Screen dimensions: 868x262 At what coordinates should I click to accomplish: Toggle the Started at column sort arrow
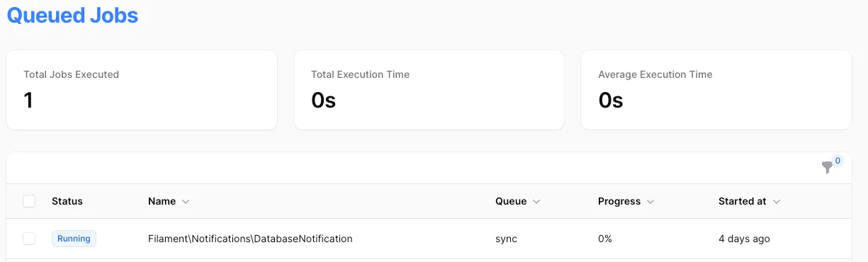click(777, 202)
